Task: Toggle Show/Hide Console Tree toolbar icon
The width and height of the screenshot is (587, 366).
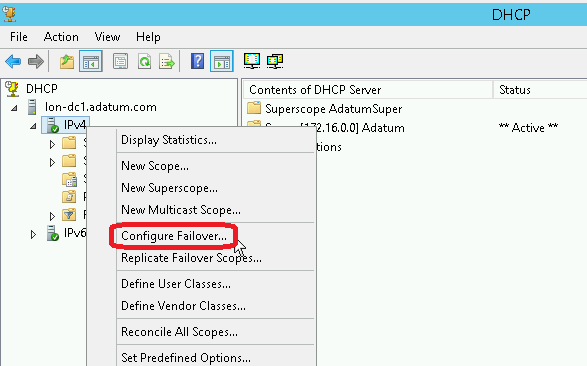Action: 91,61
